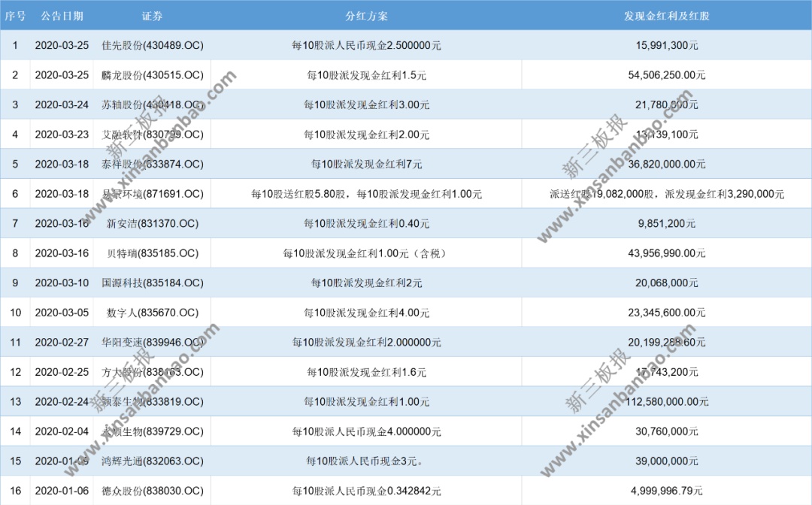
Task: Click amount 9,851,200元
Action: 666,223
